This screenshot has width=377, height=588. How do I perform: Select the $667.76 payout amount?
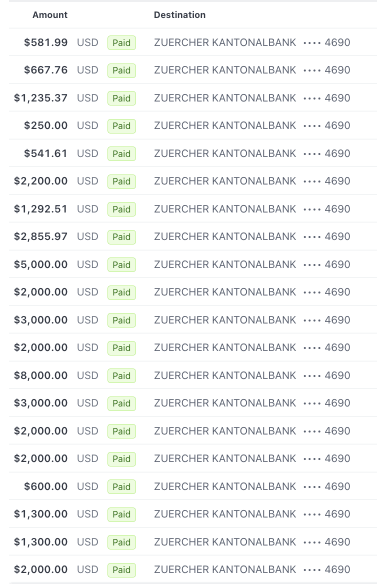coord(45,70)
